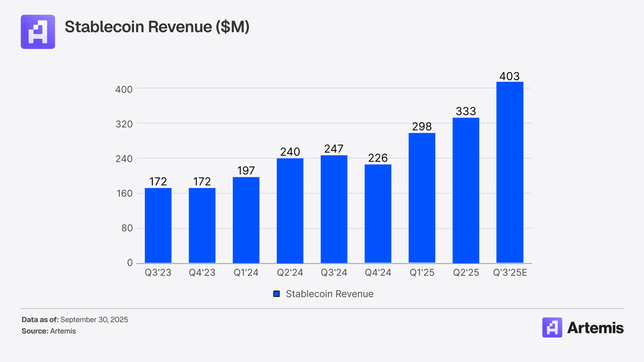Click the purple Artemis logo top left
644x362 pixels.
coord(38,32)
